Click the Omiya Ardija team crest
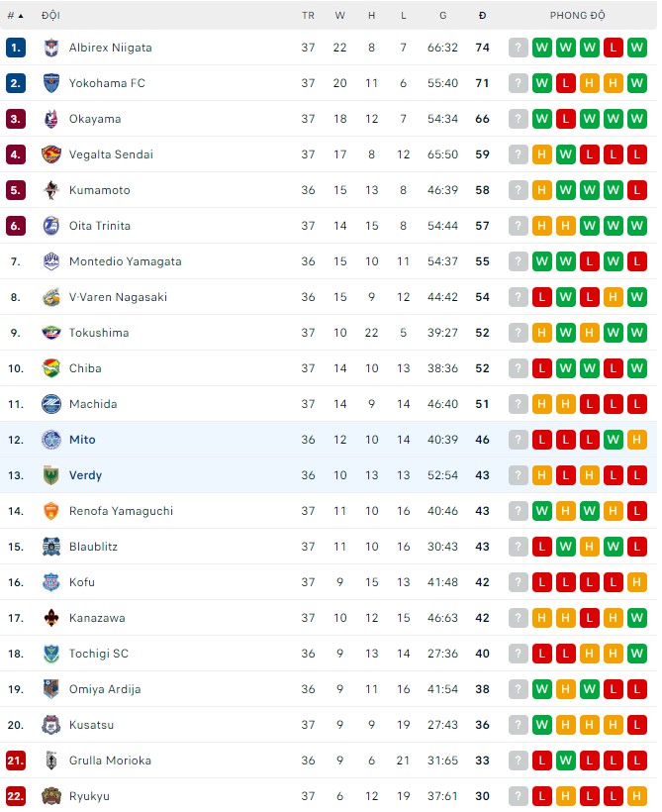Viewport: 662px width, 812px height. pyautogui.click(x=51, y=689)
